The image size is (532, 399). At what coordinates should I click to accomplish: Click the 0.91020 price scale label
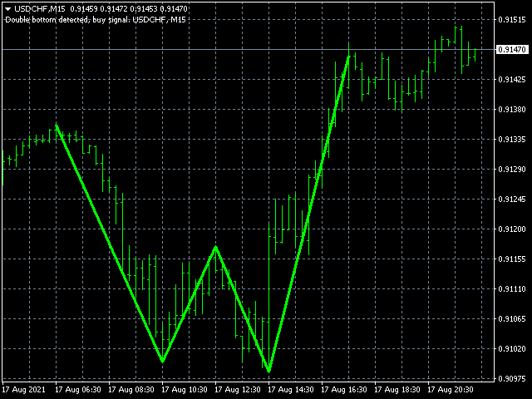pos(512,348)
